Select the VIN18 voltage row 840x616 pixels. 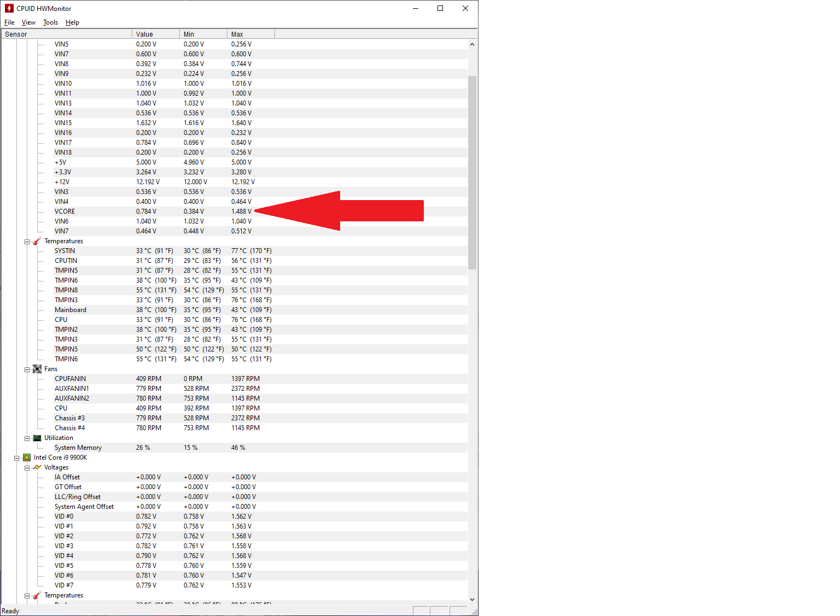[234, 152]
